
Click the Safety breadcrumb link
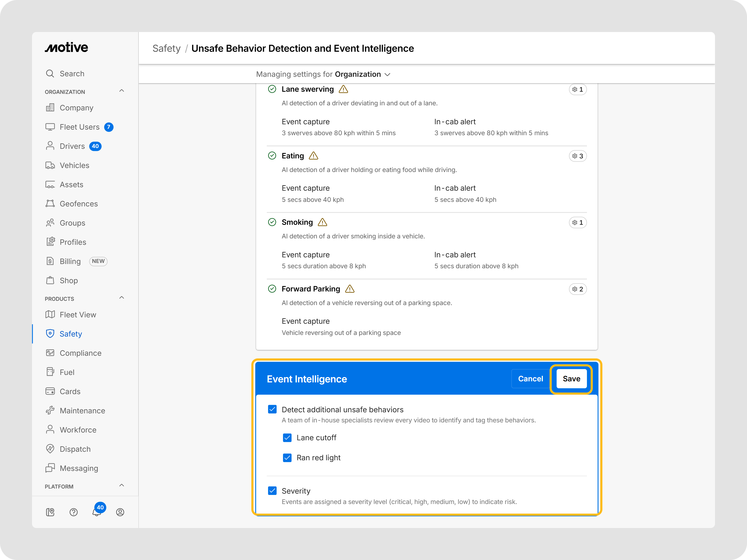click(x=166, y=49)
